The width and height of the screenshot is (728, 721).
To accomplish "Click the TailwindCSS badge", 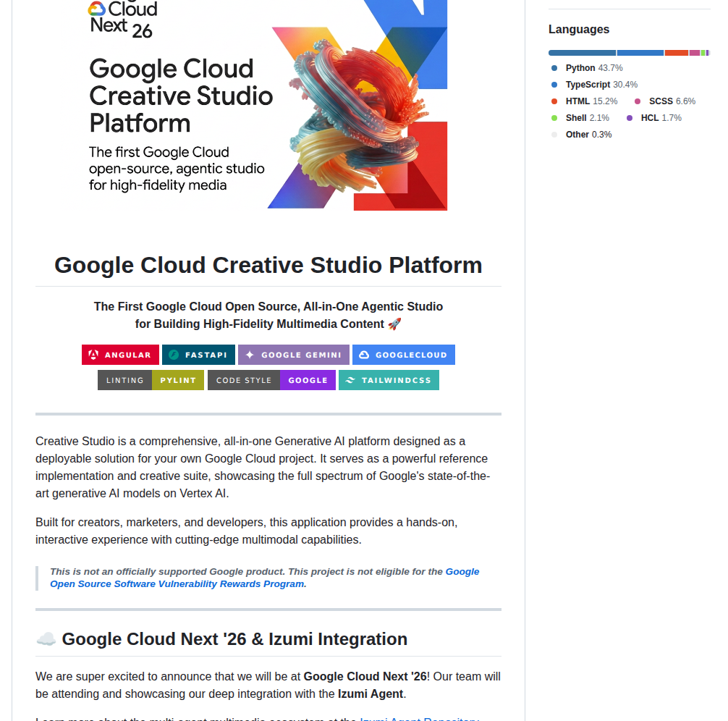I will point(389,380).
